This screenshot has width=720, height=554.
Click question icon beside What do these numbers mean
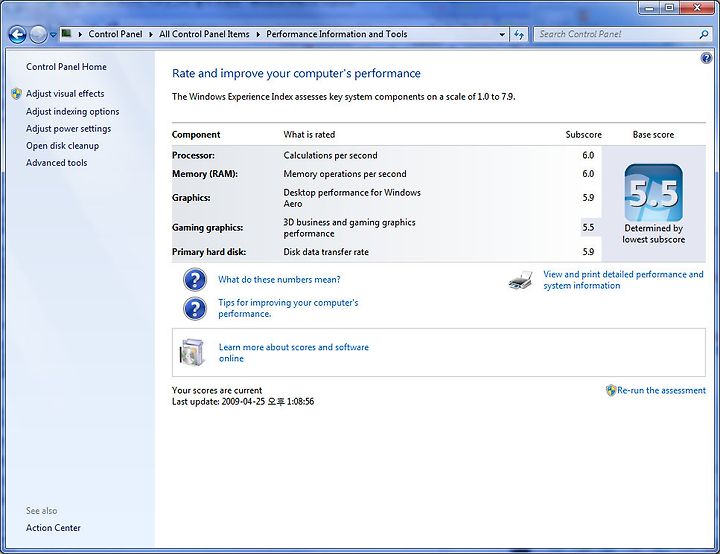(x=195, y=280)
